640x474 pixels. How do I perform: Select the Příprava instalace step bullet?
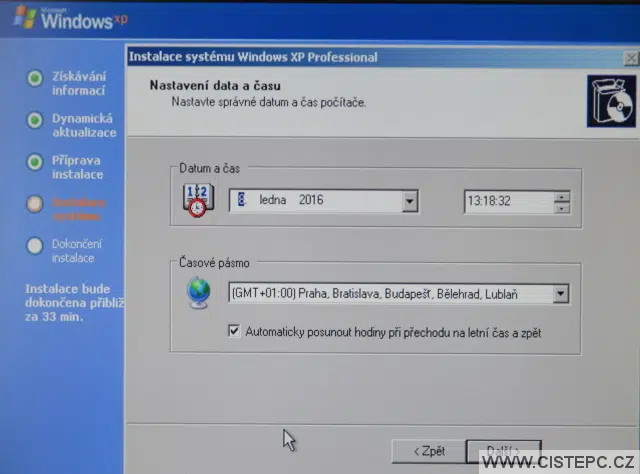[35, 161]
